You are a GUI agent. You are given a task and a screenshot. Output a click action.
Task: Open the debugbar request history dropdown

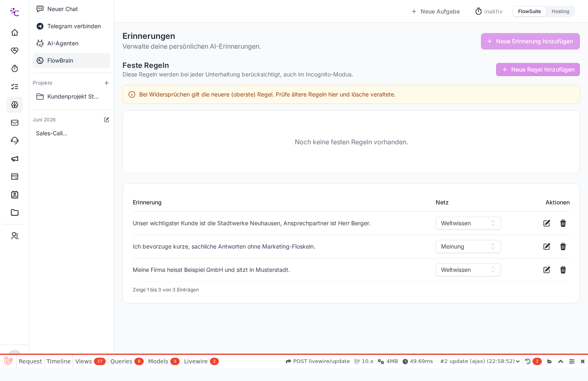point(480,361)
